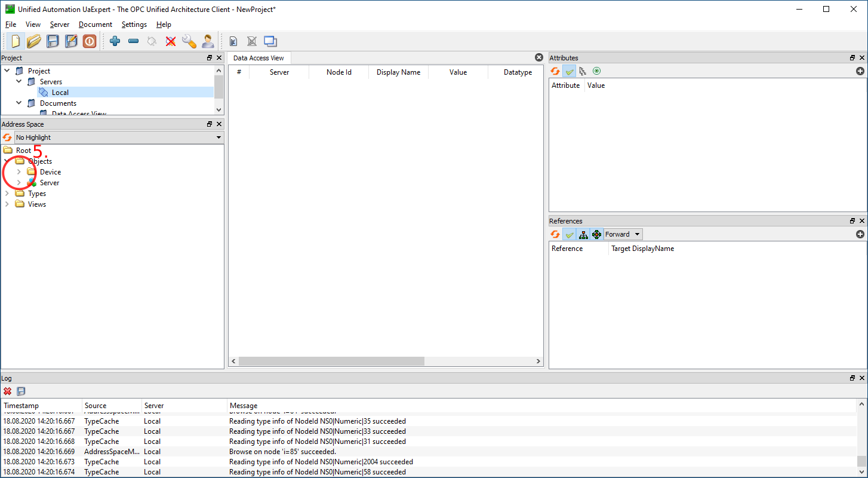Open the File menu
This screenshot has height=478, width=868.
[11, 24]
